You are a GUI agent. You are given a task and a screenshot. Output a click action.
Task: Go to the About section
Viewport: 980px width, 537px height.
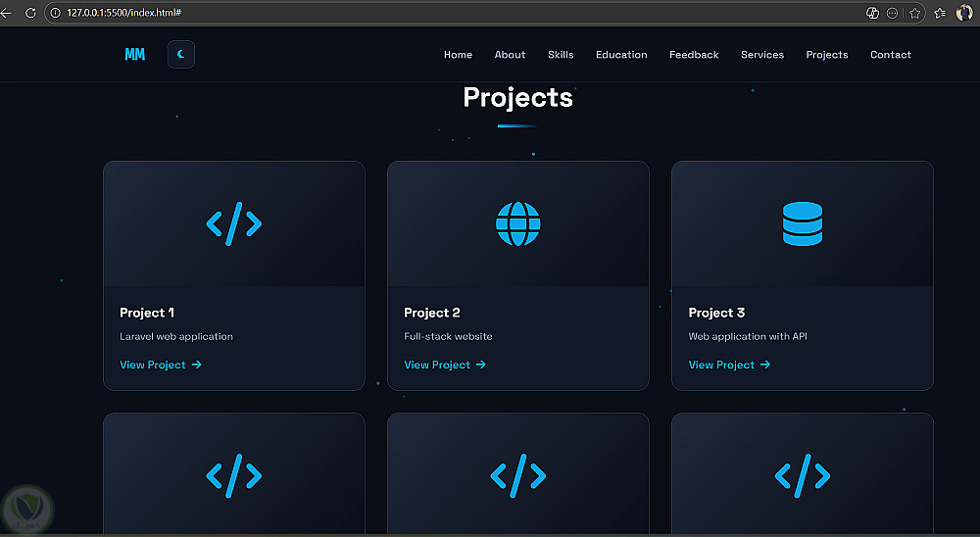(510, 55)
